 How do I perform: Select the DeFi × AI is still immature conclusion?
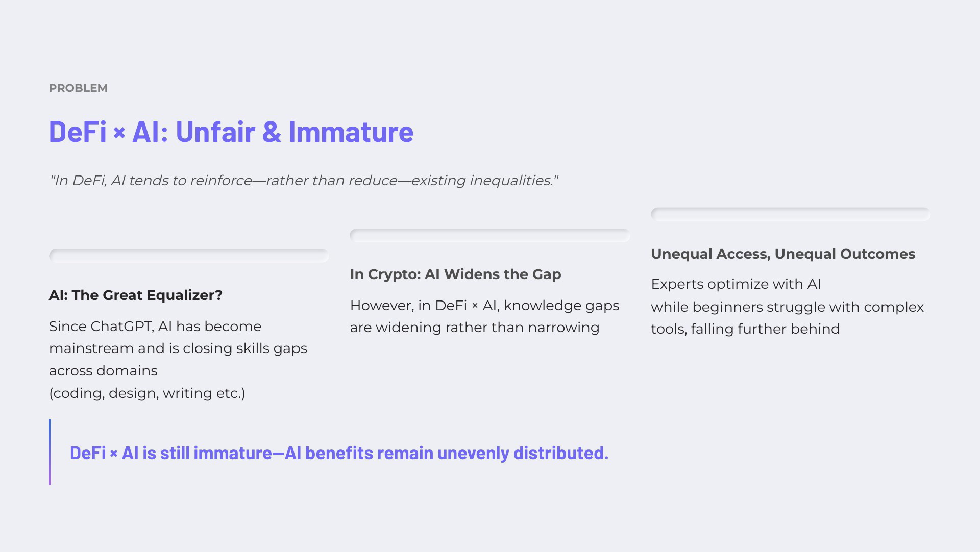(x=339, y=453)
